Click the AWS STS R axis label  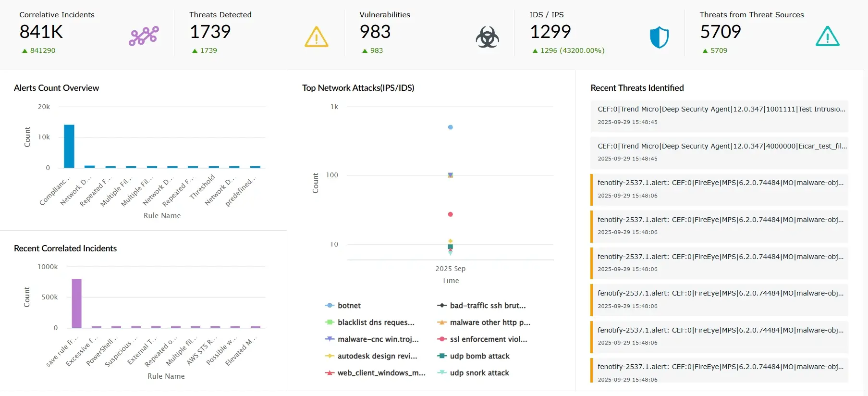[x=202, y=351]
